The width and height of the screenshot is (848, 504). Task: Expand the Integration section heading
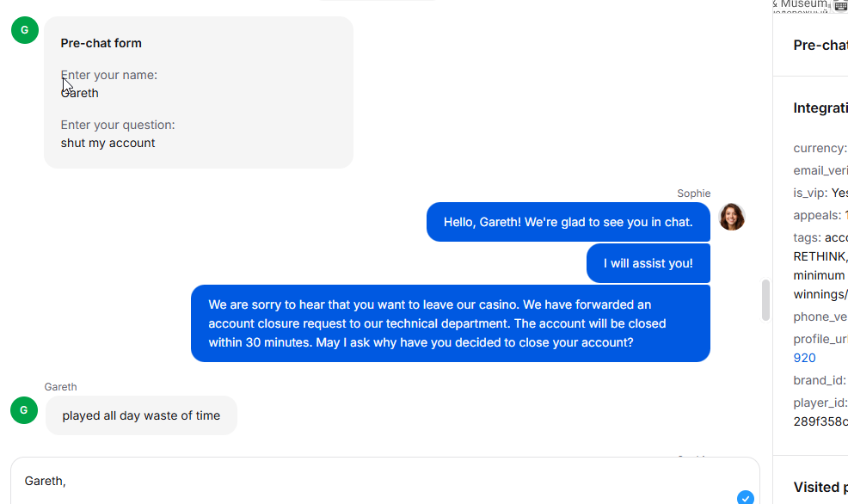(x=820, y=108)
